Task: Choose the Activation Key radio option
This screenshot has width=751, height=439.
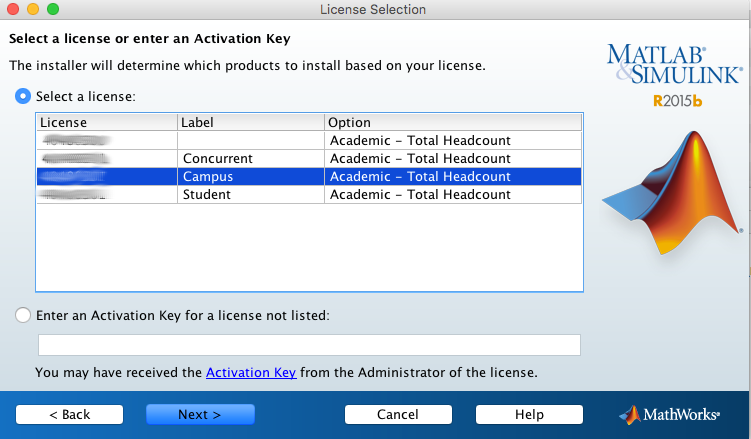Action: pyautogui.click(x=23, y=315)
